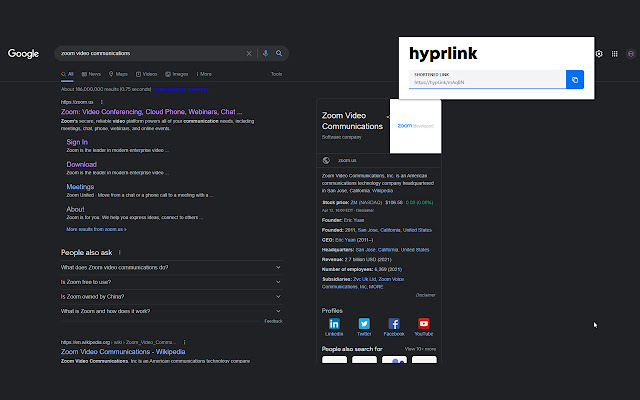This screenshot has width=640, height=400.
Task: Open Zoom Video Communications - Wikipedia result
Action: (x=123, y=352)
